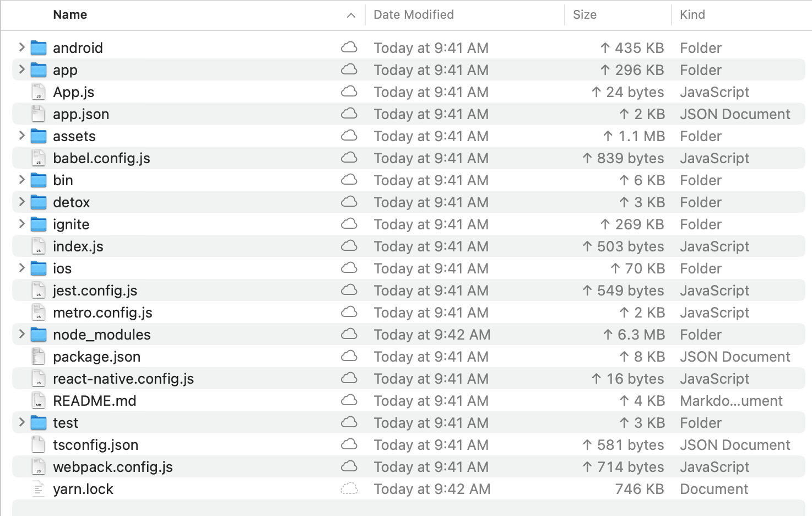
Task: Expand the node_modules folder chevron
Action: tap(21, 334)
